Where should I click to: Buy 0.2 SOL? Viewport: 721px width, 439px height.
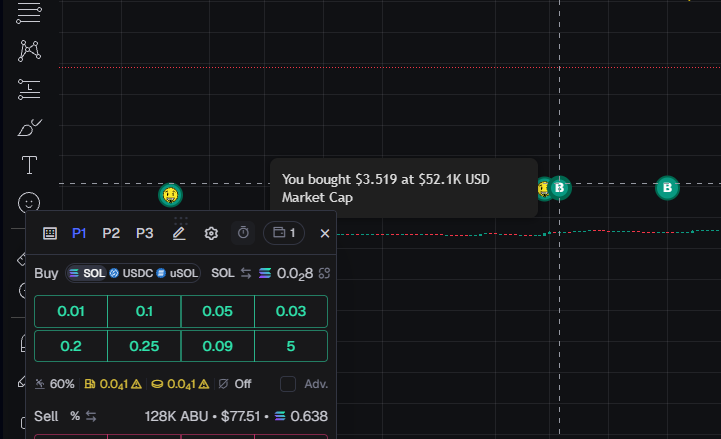click(71, 346)
